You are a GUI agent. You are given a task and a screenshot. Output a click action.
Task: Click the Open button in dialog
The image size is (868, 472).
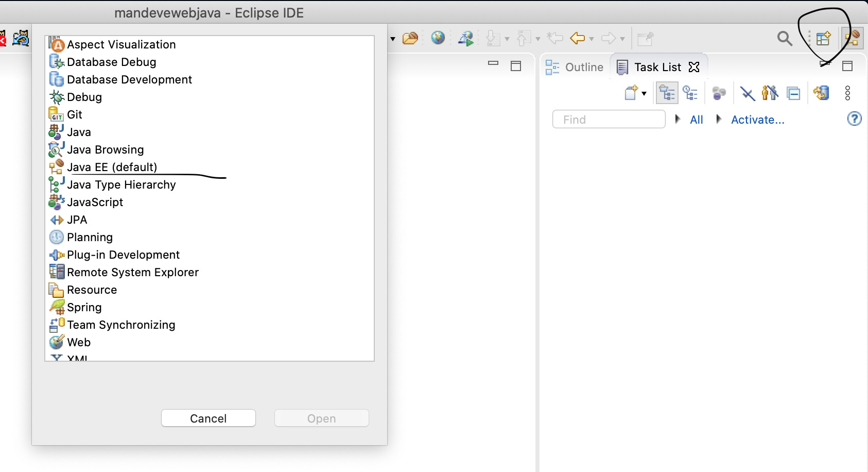[322, 418]
